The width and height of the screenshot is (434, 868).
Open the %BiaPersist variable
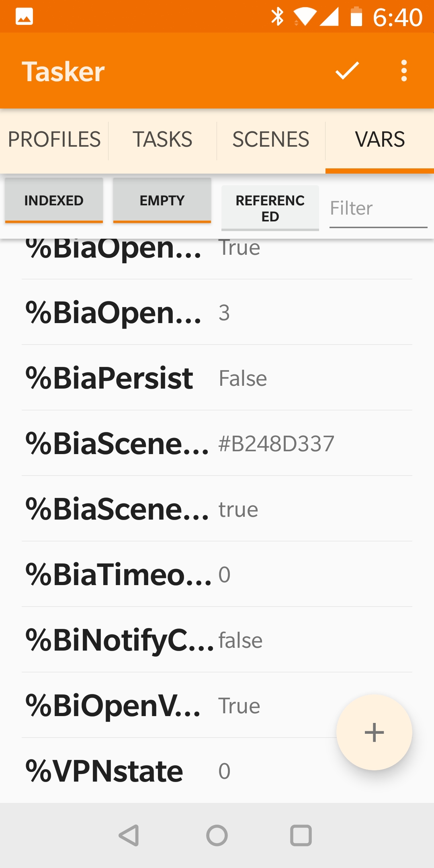(x=217, y=378)
